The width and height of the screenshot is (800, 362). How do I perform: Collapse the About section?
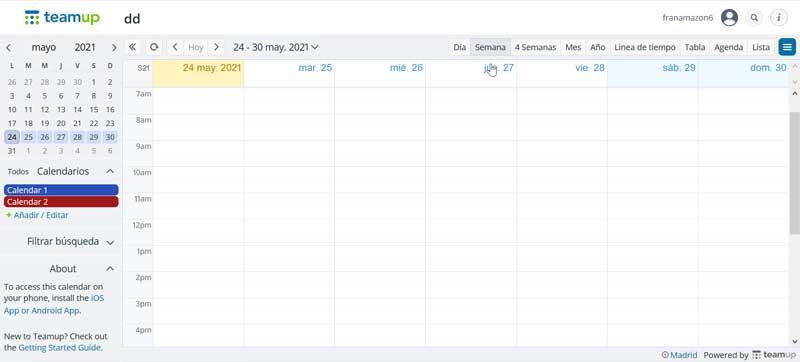coord(110,269)
